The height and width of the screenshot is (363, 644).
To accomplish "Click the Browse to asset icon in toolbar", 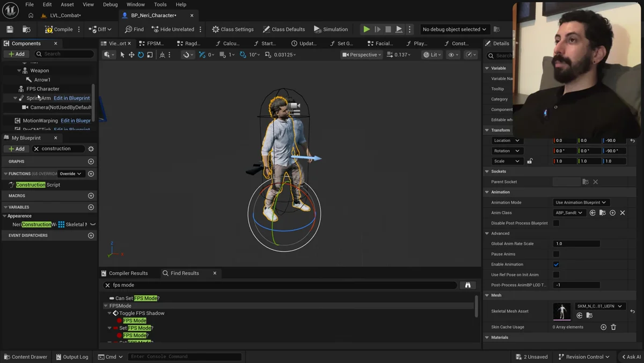I will (x=26, y=30).
